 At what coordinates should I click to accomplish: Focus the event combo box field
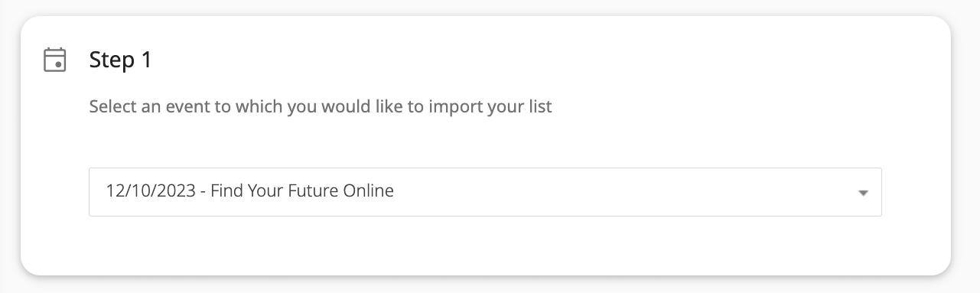(x=485, y=192)
